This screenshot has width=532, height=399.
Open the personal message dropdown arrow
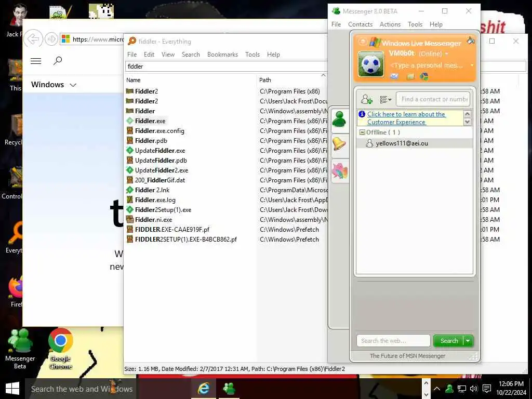click(472, 65)
